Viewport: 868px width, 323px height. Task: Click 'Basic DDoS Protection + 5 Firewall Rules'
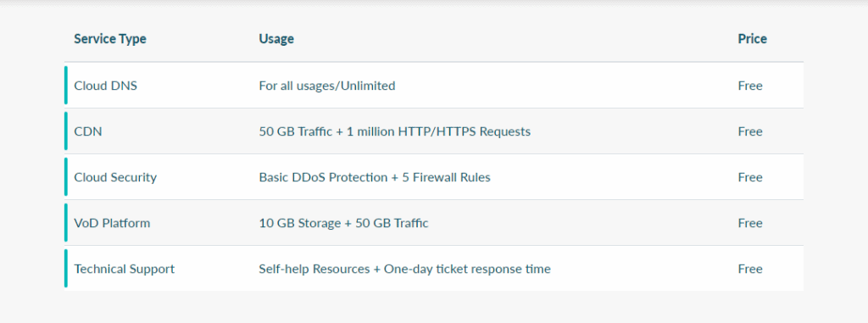click(375, 177)
